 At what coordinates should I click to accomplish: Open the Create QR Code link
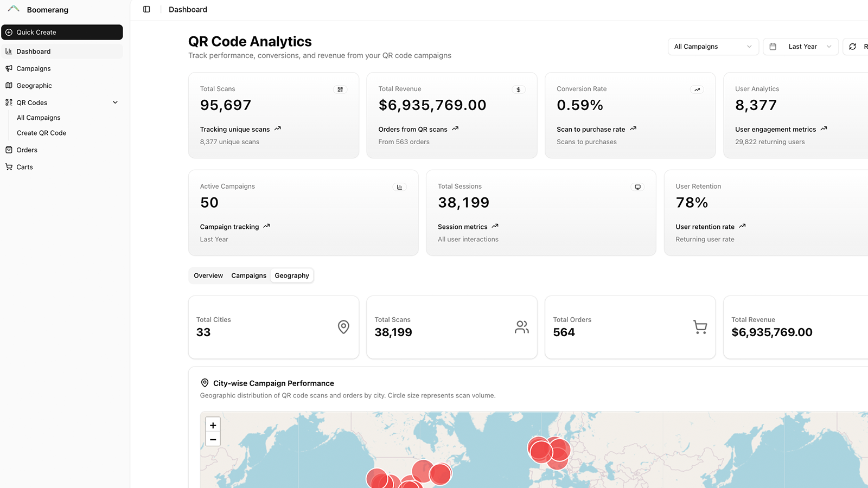click(41, 133)
